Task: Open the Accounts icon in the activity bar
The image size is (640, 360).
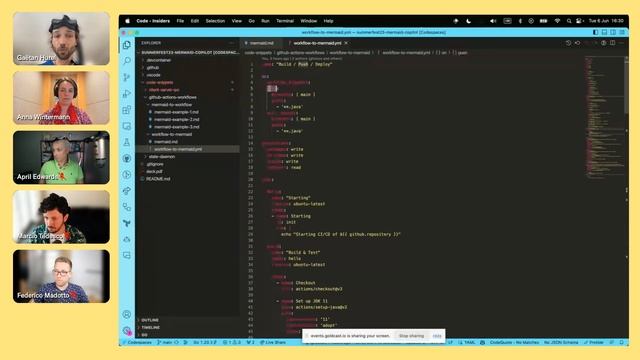Action: tap(127, 314)
